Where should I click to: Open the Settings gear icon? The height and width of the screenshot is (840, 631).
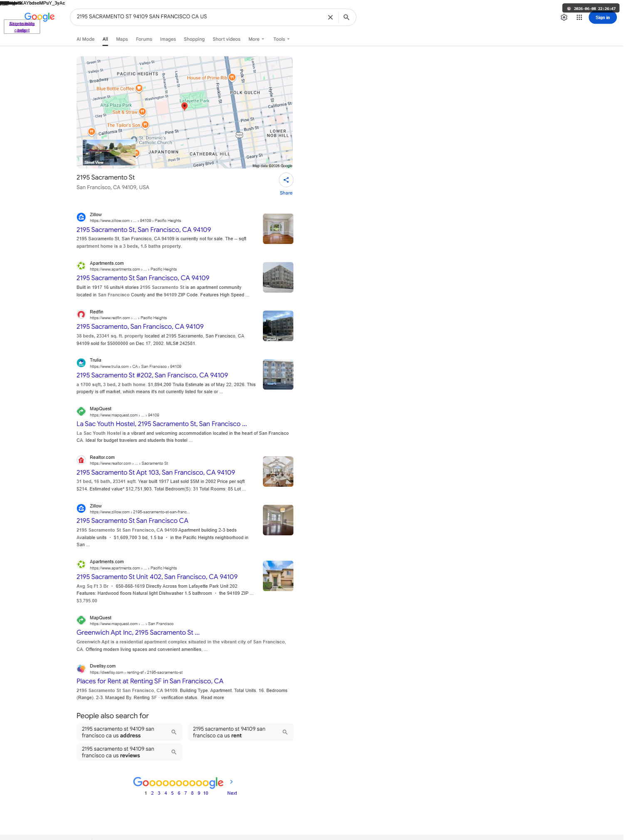point(564,17)
